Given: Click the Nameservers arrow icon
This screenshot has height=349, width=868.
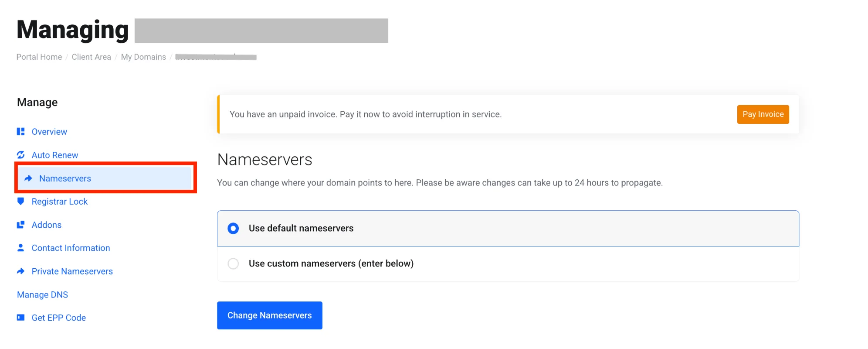Looking at the screenshot, I should (x=28, y=178).
